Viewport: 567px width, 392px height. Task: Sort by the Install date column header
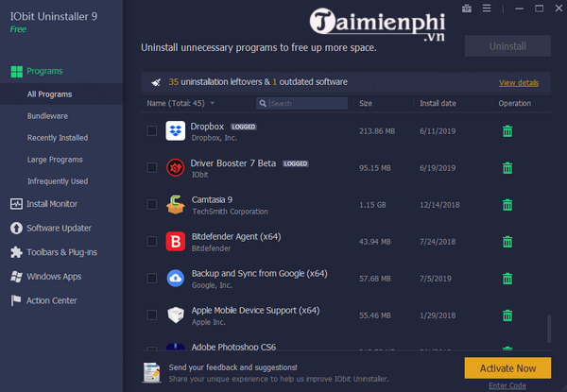[x=438, y=103]
